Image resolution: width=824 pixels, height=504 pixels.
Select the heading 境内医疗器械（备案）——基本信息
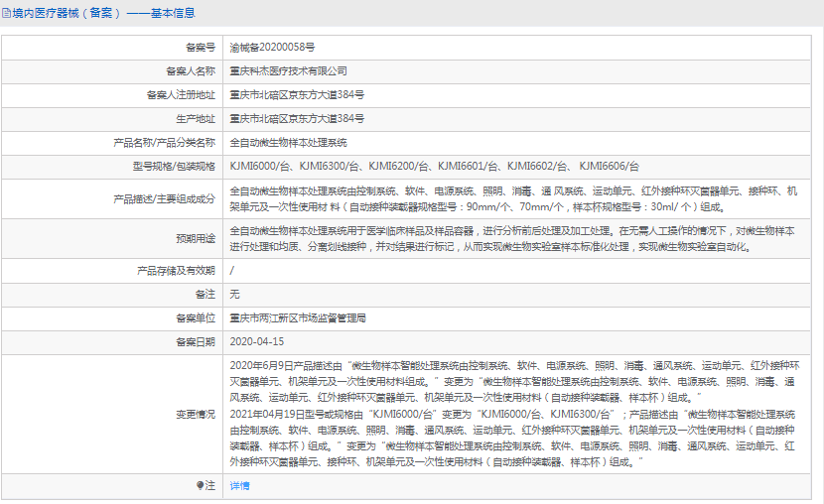point(103,13)
